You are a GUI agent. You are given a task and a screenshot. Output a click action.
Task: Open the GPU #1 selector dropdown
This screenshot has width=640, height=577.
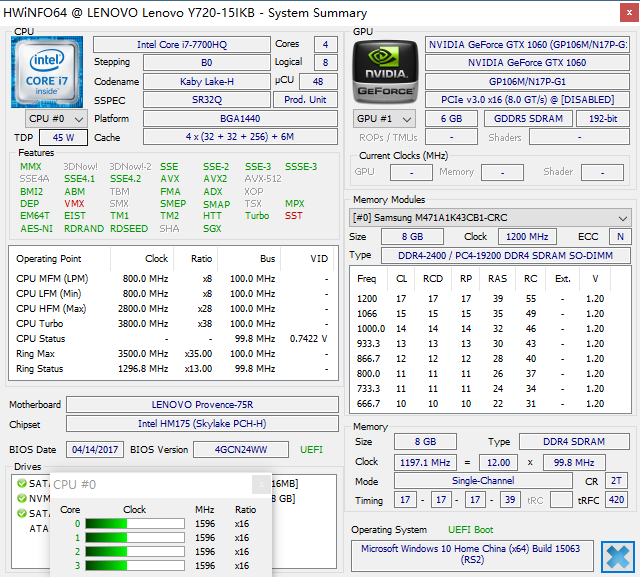(384, 118)
